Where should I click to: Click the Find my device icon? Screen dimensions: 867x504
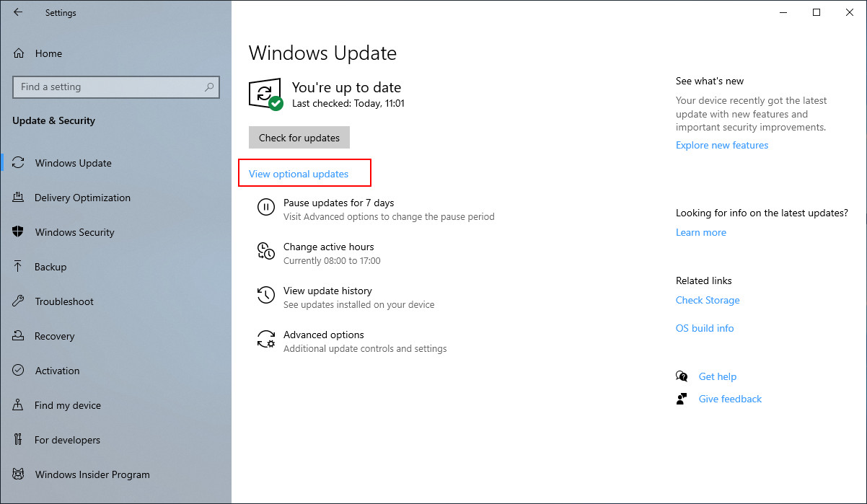[19, 405]
